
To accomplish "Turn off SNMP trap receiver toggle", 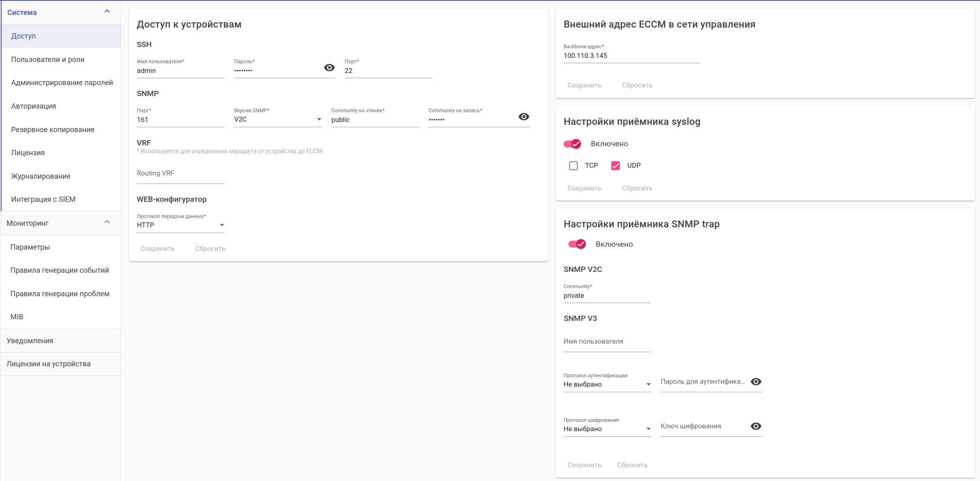I will click(x=577, y=244).
